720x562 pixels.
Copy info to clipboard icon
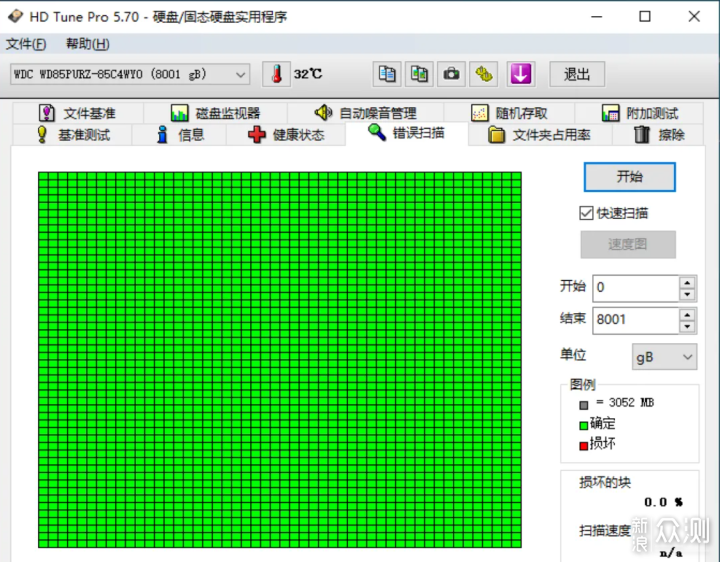pyautogui.click(x=387, y=74)
